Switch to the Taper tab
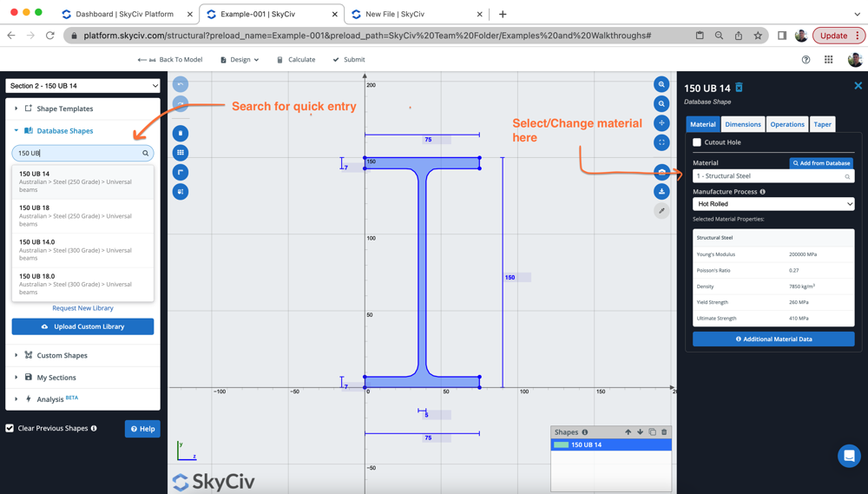Screen dimensions: 868x494 [822, 125]
